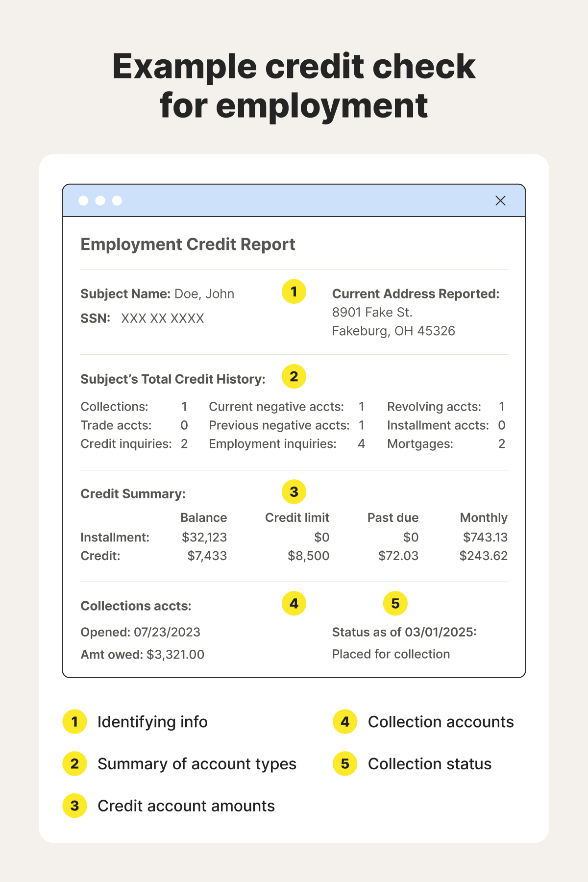Select the Past due column header
This screenshot has width=588, height=882.
coord(392,518)
